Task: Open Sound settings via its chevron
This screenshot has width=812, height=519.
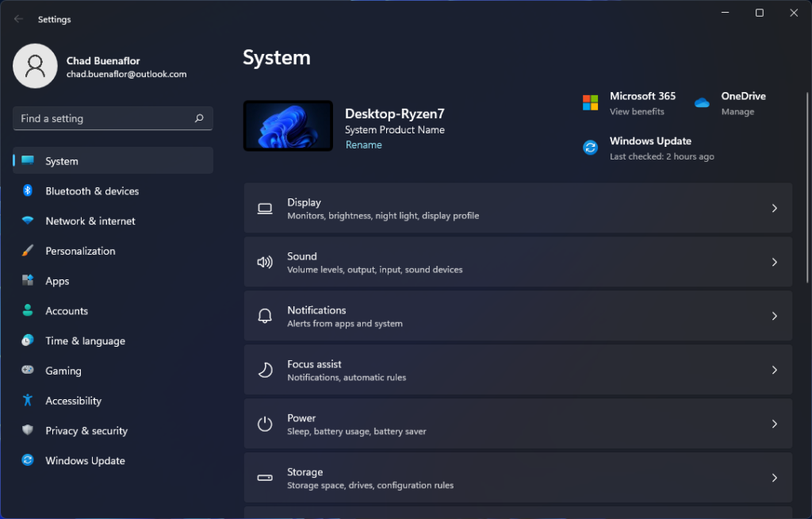Action: click(x=774, y=262)
